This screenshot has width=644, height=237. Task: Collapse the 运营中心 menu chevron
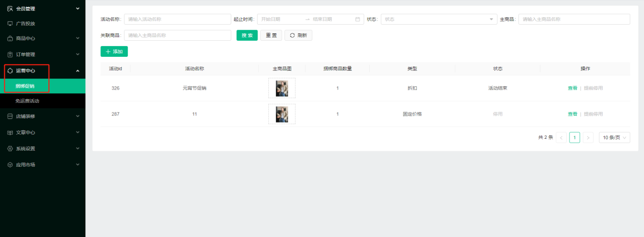pyautogui.click(x=78, y=71)
